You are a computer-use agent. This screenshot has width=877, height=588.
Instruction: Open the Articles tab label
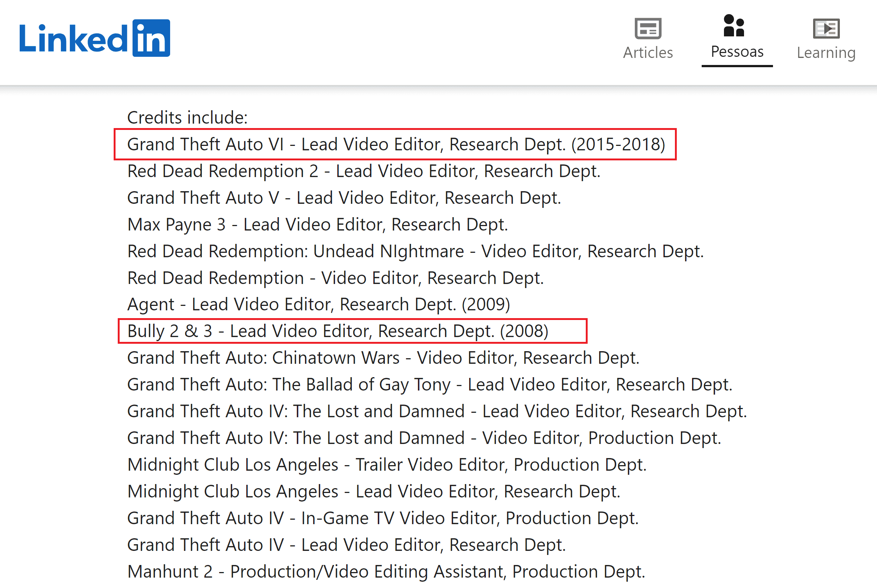[648, 52]
